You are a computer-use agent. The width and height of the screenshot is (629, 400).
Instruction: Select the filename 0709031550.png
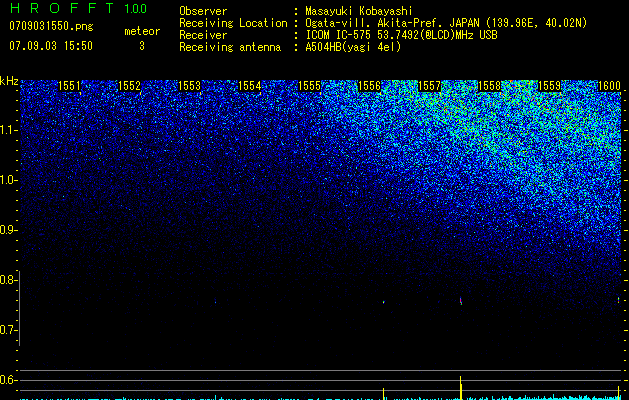tap(51, 26)
